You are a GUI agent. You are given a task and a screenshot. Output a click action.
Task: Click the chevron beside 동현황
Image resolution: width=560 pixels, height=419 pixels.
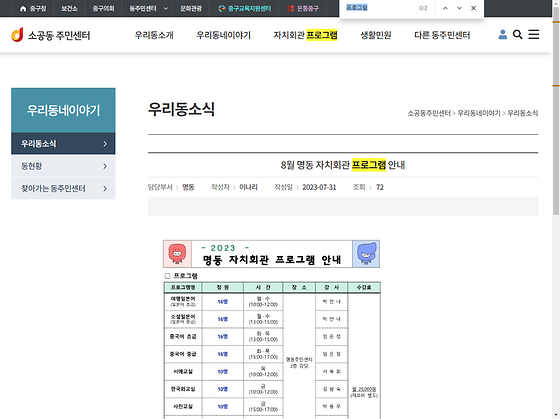[x=105, y=166]
